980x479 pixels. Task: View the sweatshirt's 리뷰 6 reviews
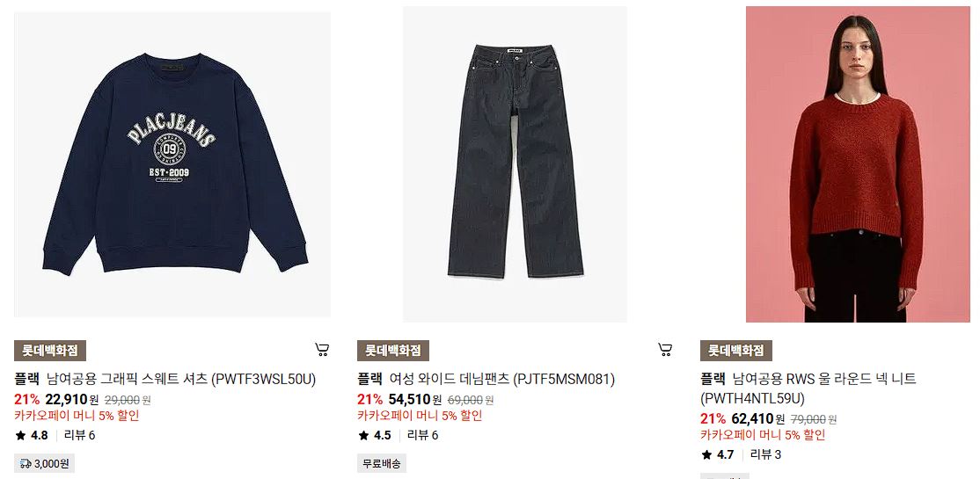80,435
